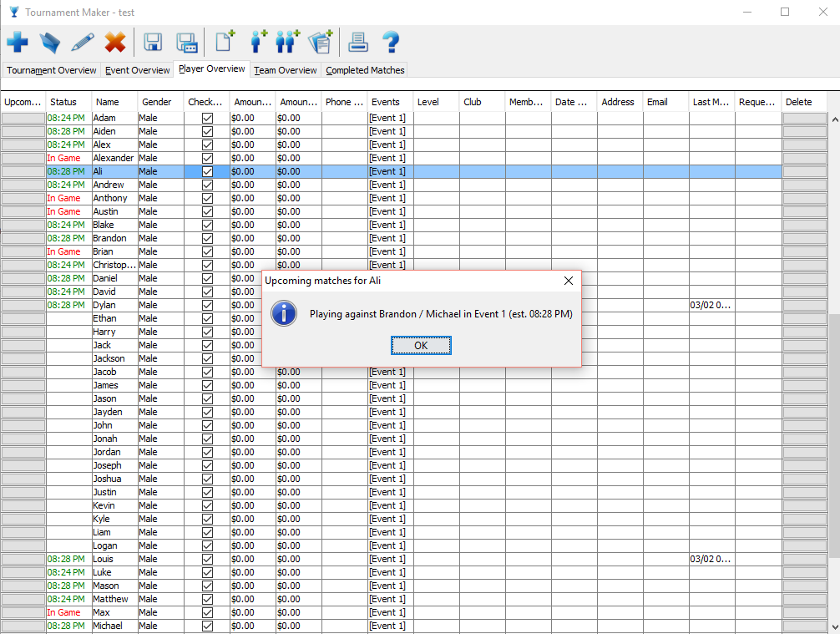Toggle Louis's checked-in checkbox
This screenshot has height=634, width=840.
click(x=207, y=559)
